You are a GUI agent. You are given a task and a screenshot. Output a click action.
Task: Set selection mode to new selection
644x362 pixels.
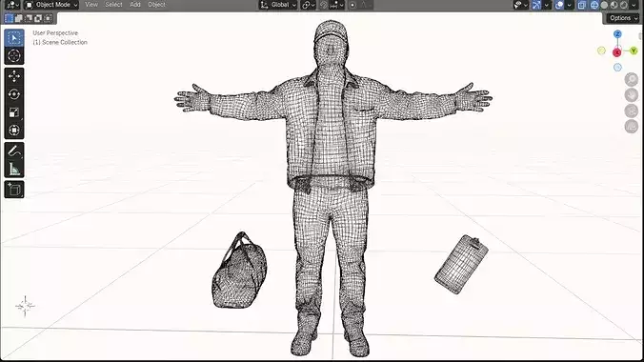pos(9,18)
